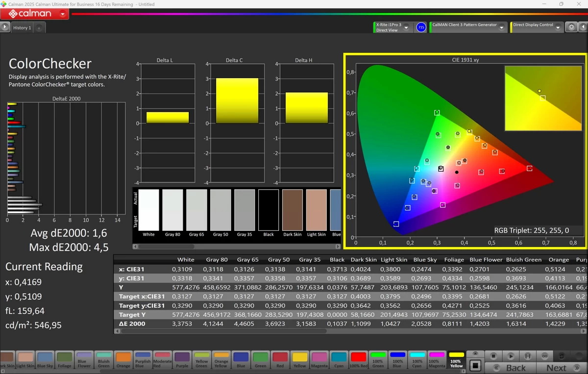Click the Next button
The width and height of the screenshot is (588, 374).
point(556,368)
